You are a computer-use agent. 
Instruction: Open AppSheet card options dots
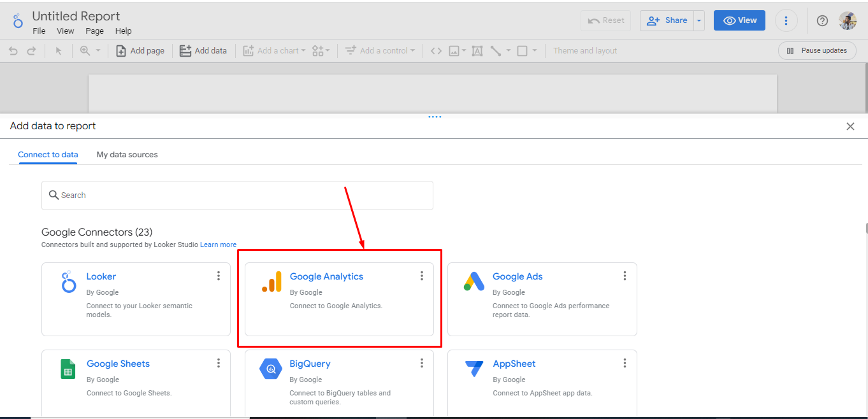point(625,363)
